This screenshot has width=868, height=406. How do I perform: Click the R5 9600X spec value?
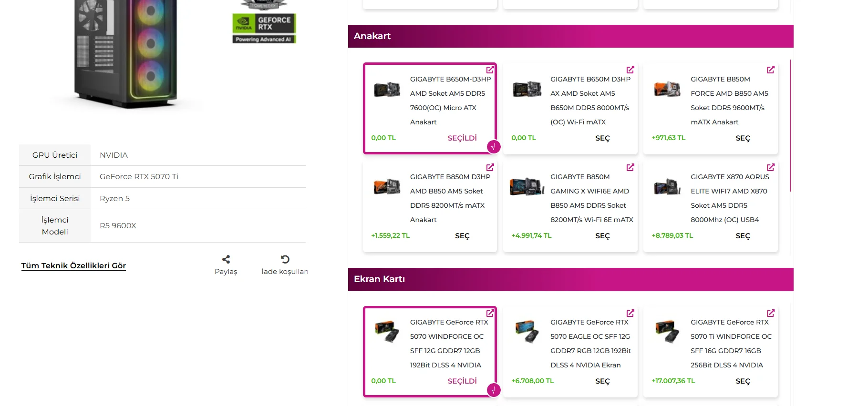(118, 226)
